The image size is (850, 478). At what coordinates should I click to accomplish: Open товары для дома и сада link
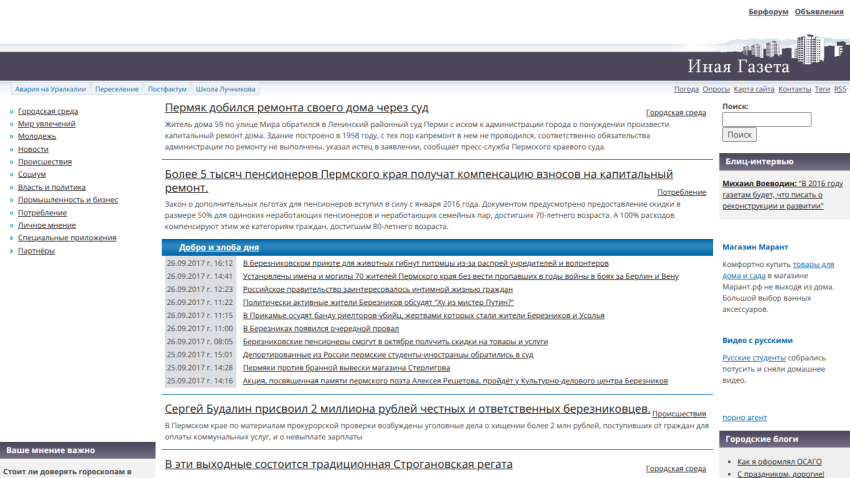[778, 270]
